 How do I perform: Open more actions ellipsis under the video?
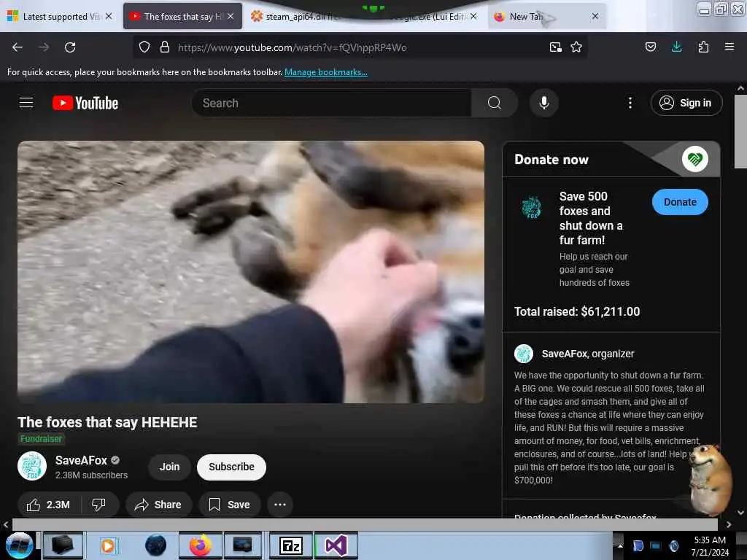pos(280,505)
